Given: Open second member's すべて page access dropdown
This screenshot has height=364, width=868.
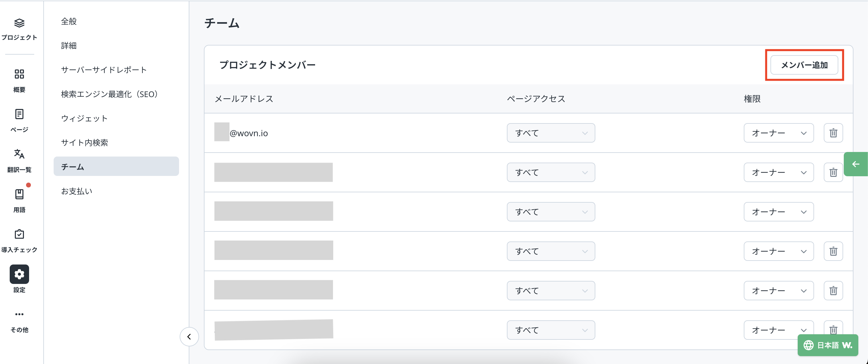Looking at the screenshot, I should [x=550, y=172].
